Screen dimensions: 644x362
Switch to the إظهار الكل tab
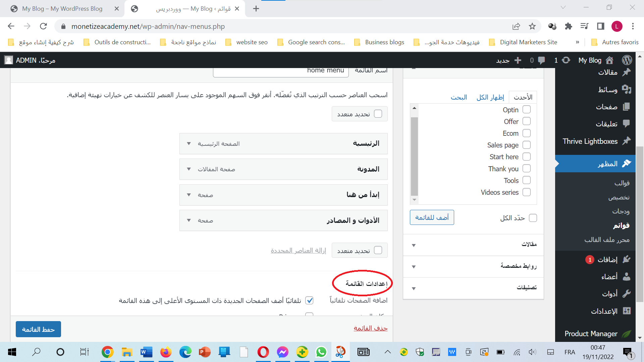pos(490,97)
